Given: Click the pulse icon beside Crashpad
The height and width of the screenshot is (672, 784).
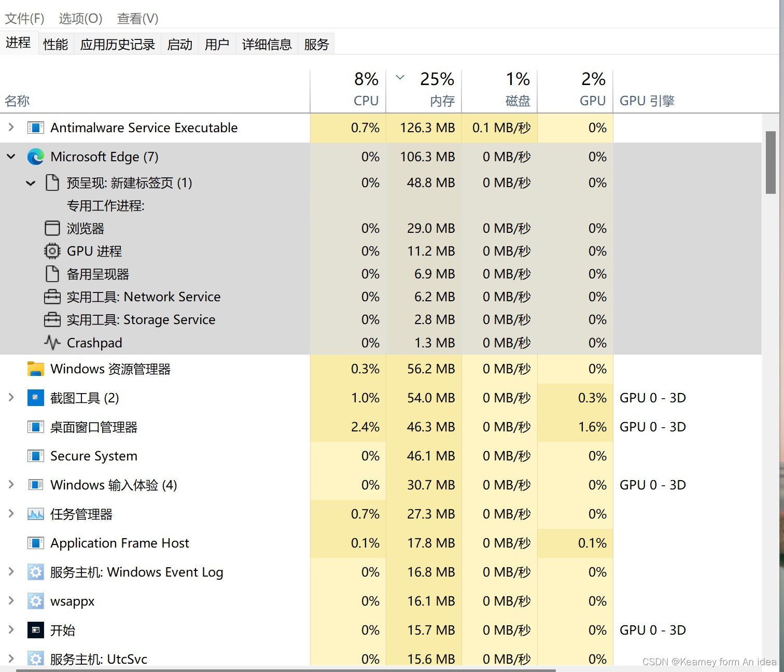Looking at the screenshot, I should [52, 342].
